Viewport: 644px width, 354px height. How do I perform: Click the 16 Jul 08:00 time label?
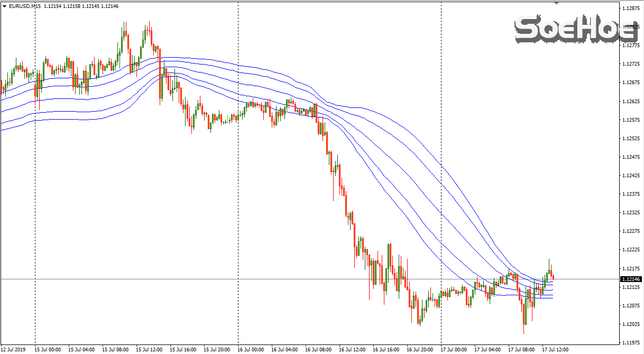pos(318,350)
